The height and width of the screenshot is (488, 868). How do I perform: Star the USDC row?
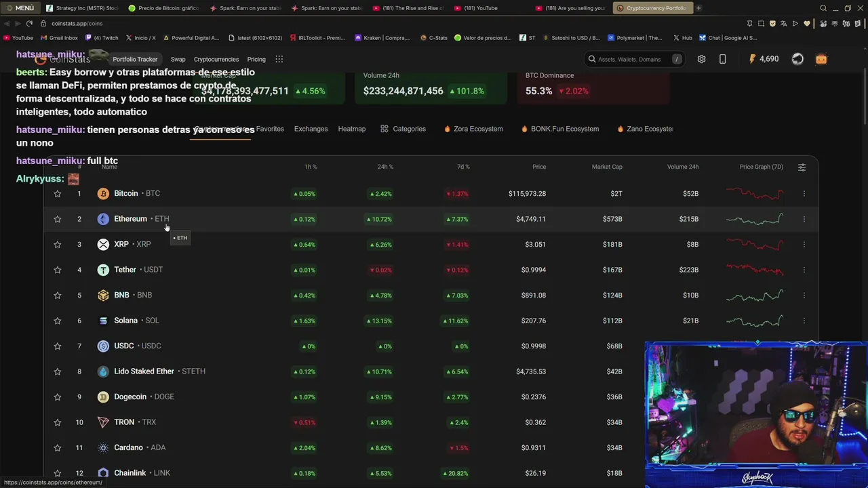pyautogui.click(x=58, y=346)
